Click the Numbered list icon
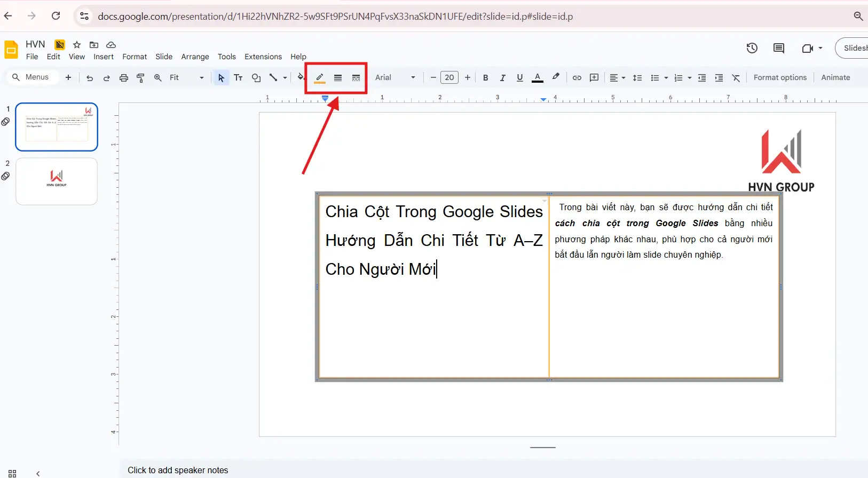The image size is (868, 478). coord(678,78)
